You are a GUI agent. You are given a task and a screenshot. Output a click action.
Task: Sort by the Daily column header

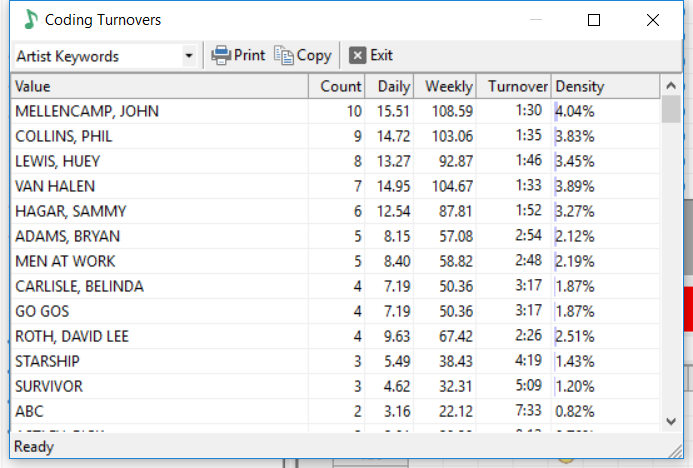(389, 86)
